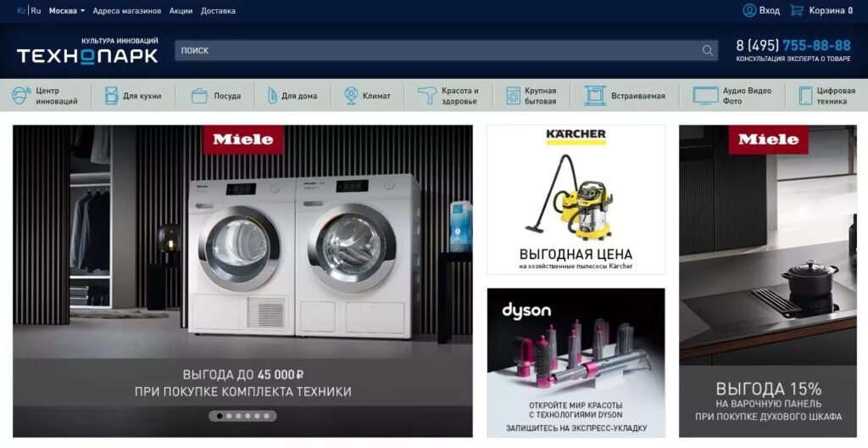Viewport: 868px width, 448px height.
Task: Open the Встраиваемая menu label
Action: [x=638, y=96]
